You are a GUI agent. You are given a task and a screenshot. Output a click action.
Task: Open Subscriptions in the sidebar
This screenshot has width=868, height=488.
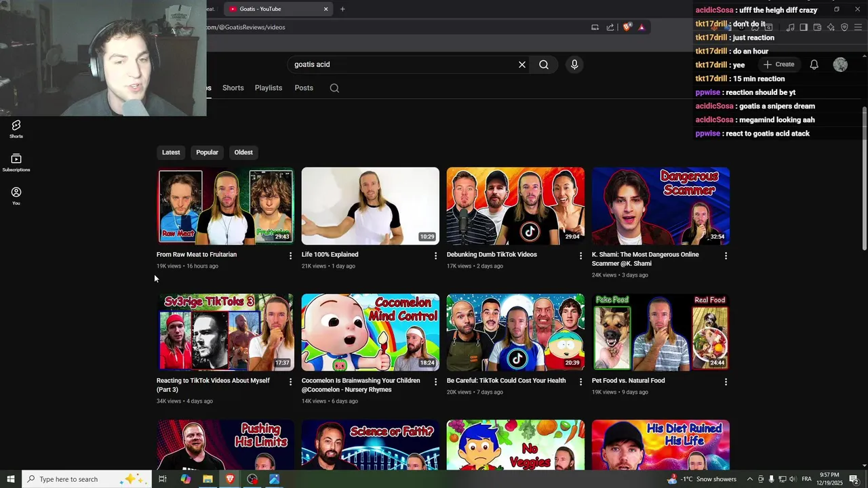pyautogui.click(x=16, y=163)
